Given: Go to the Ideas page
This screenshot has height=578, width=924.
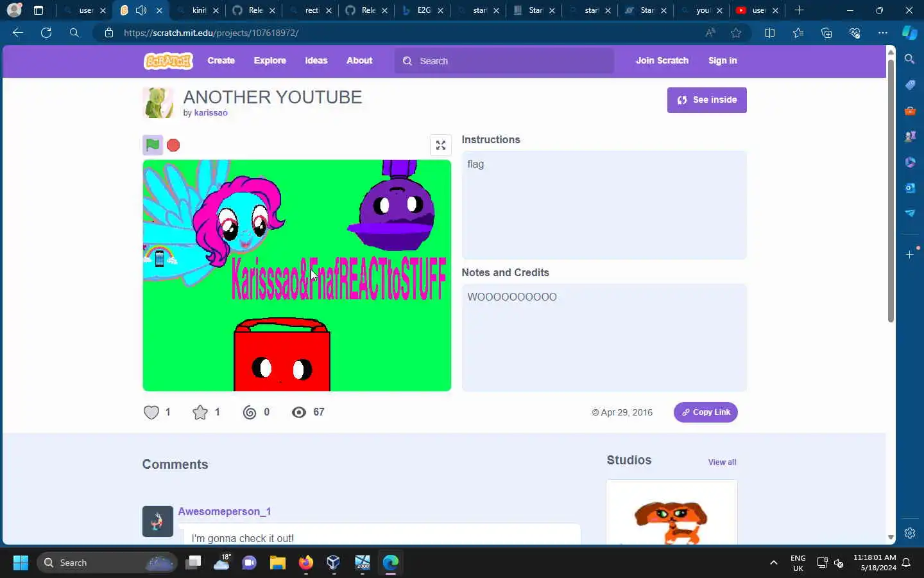Looking at the screenshot, I should click(316, 61).
